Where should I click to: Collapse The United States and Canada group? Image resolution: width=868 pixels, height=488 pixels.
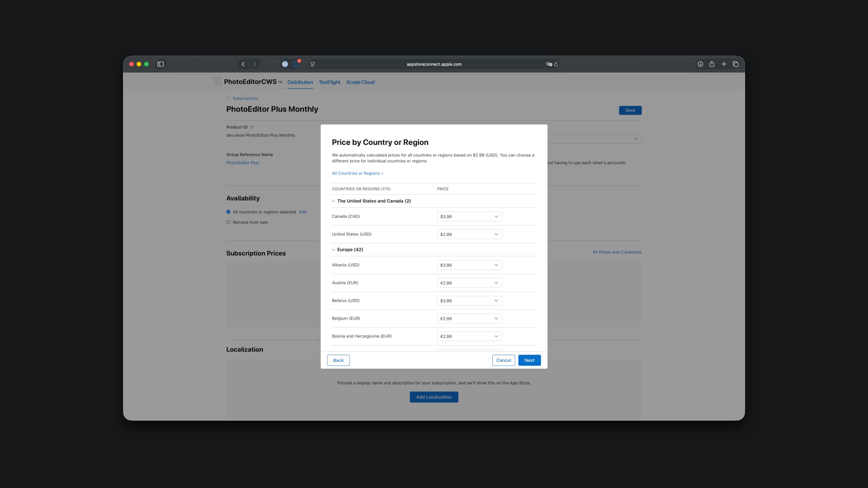334,201
